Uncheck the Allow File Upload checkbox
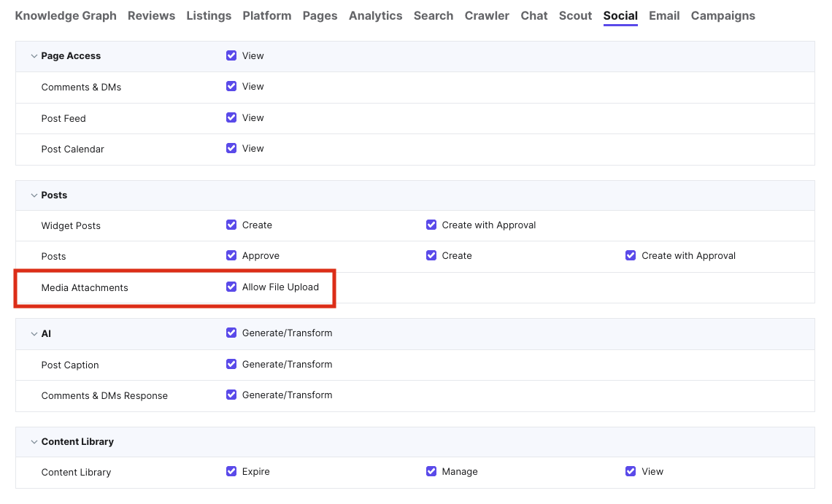This screenshot has height=504, width=832. (x=231, y=287)
